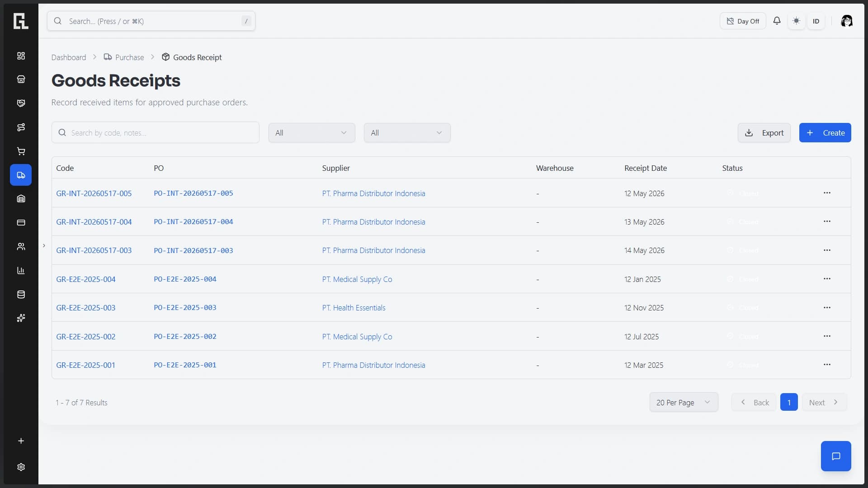Open the 20 Per Page dropdown

684,402
